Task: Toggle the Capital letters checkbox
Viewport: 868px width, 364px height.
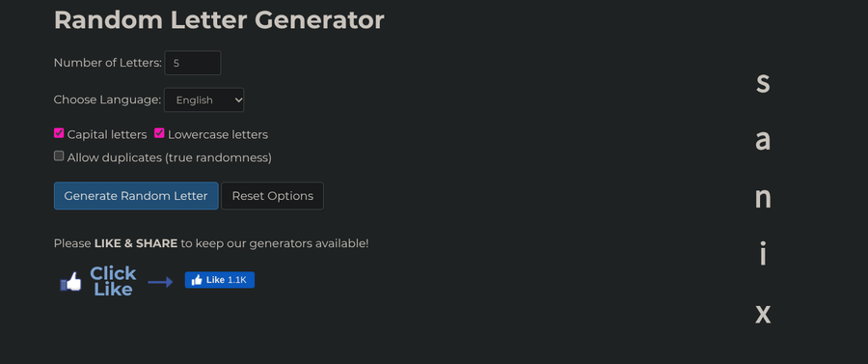Action: pos(59,133)
